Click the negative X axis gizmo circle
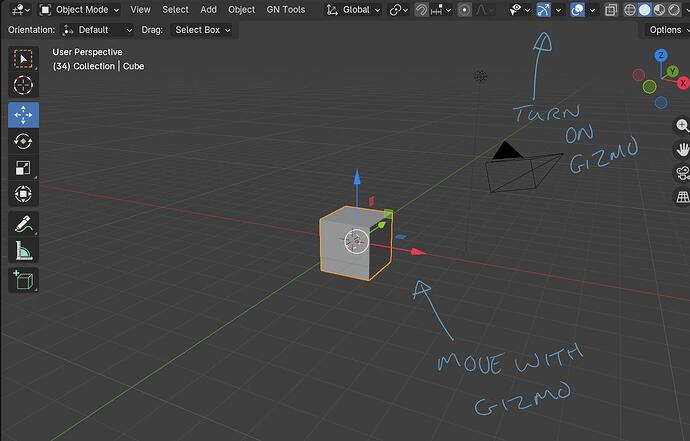The width and height of the screenshot is (690, 441). pos(639,75)
